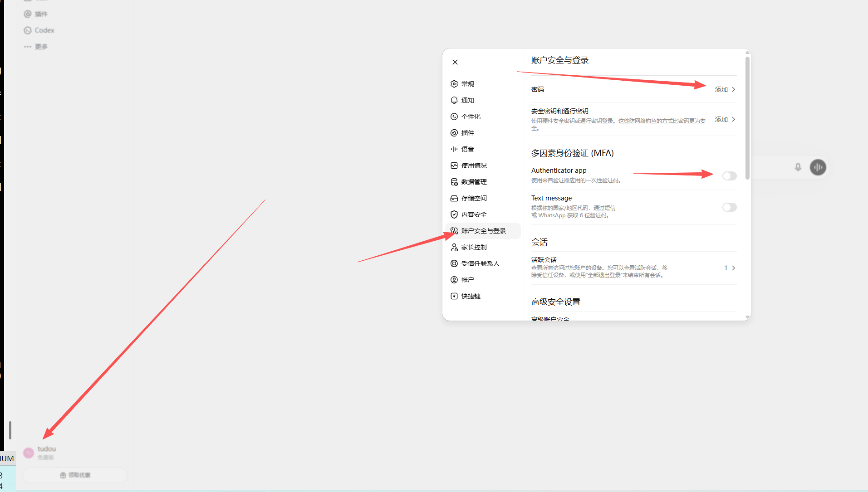Close the settings dialog with the X
Viewport: 868px width, 492px height.
455,62
